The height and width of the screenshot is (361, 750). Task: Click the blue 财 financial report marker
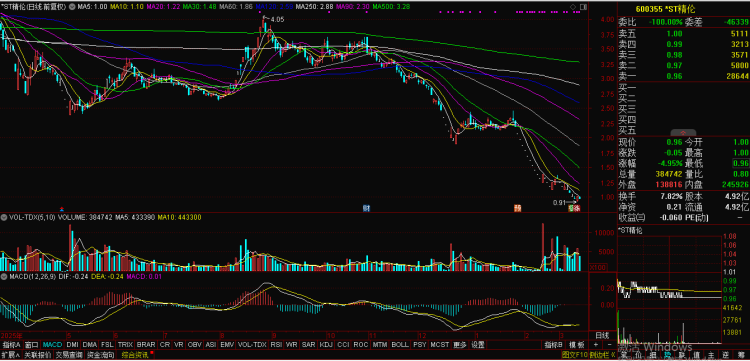(x=366, y=208)
